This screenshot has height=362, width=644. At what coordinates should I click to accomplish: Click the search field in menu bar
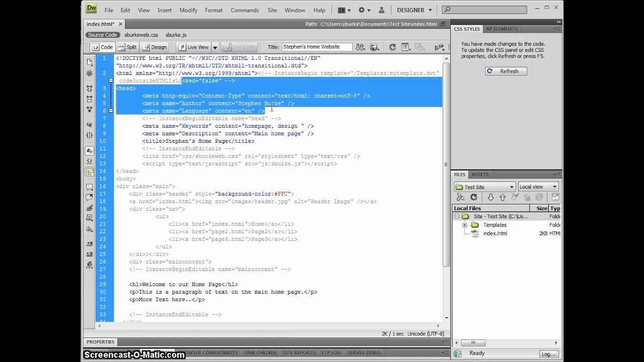(x=486, y=10)
